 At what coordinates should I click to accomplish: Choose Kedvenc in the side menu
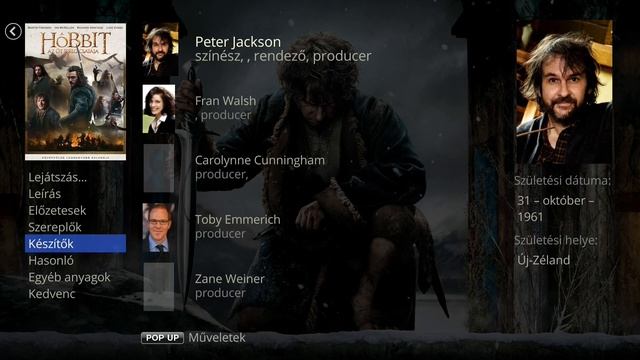pos(52,294)
